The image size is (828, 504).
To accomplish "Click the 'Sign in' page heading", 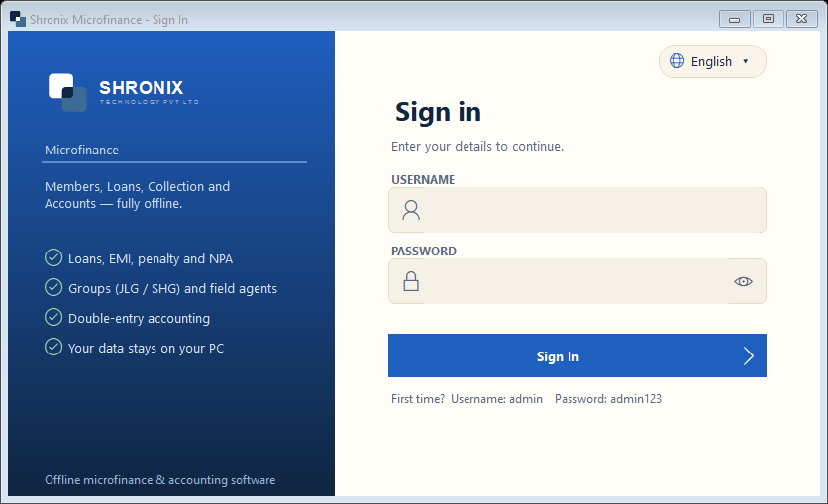I will [x=438, y=113].
